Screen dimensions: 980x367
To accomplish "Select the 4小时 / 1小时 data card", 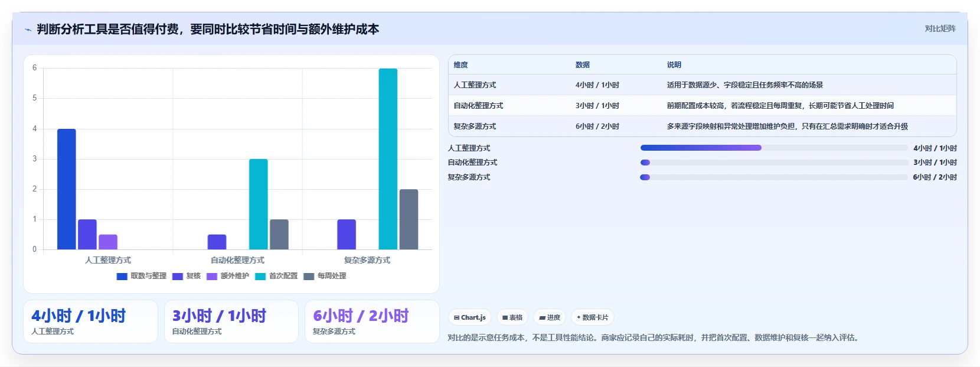I will point(90,321).
